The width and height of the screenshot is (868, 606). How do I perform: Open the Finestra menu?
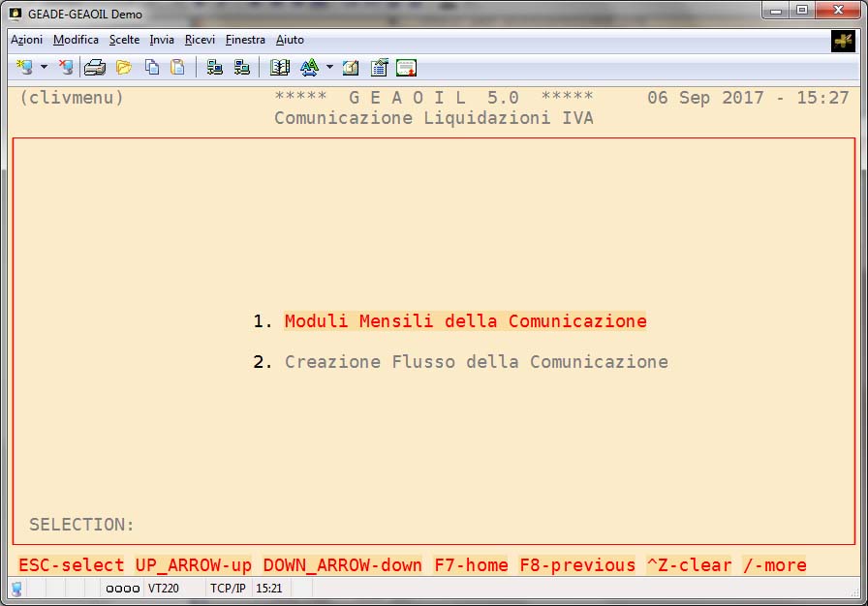point(245,40)
